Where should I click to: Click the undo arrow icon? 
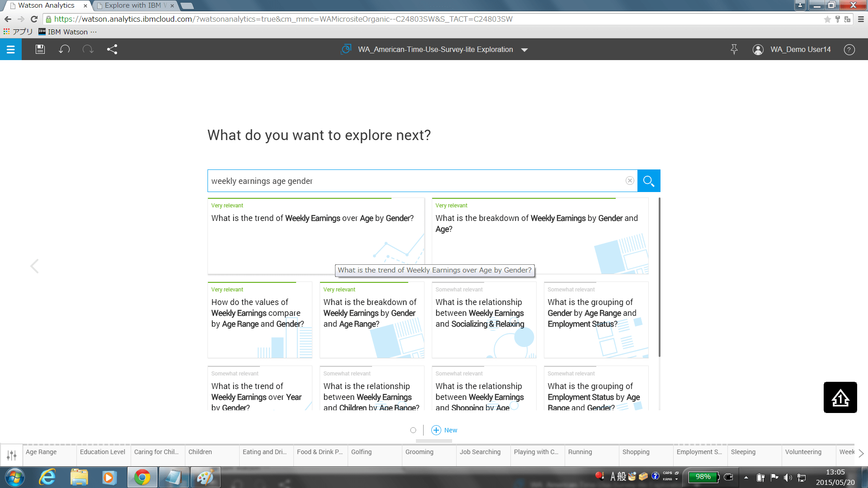point(64,49)
